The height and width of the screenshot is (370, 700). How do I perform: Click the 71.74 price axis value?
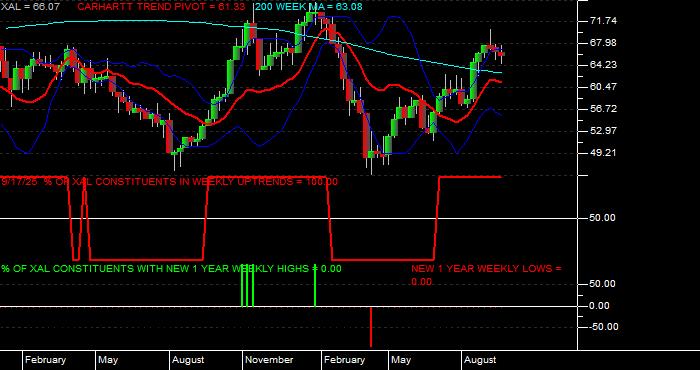click(x=603, y=21)
